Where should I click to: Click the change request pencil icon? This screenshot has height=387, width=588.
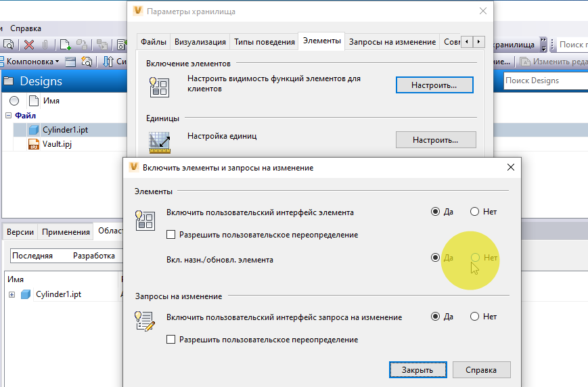[x=145, y=321]
